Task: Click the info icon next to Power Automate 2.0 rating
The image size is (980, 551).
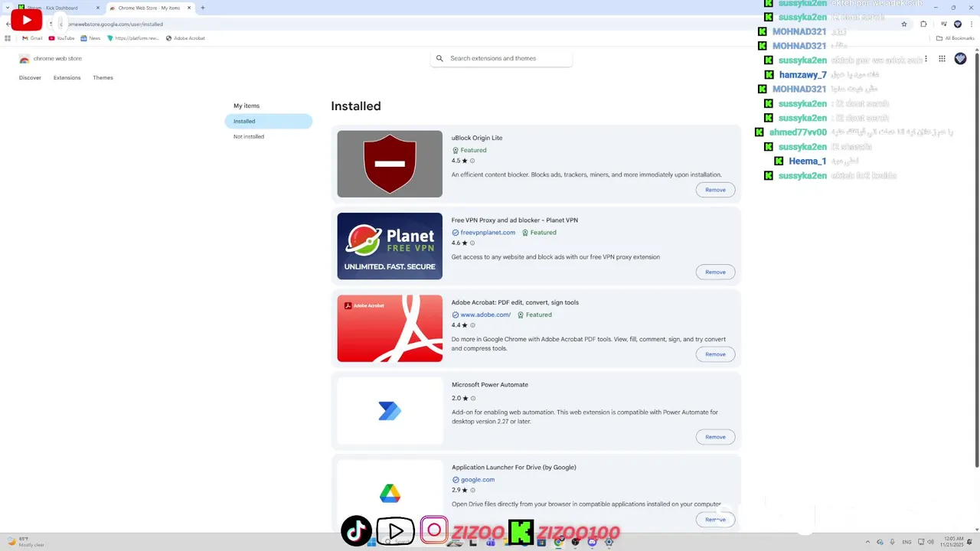Action: pyautogui.click(x=472, y=398)
